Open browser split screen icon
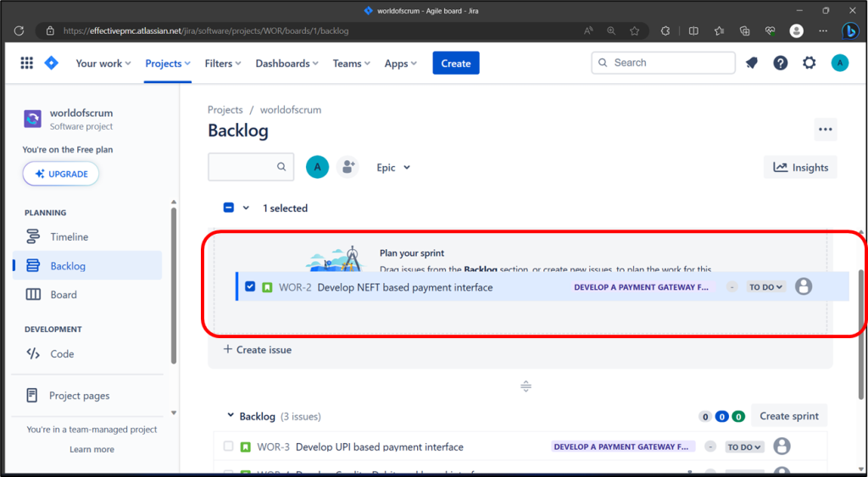The image size is (868, 477). [x=693, y=31]
